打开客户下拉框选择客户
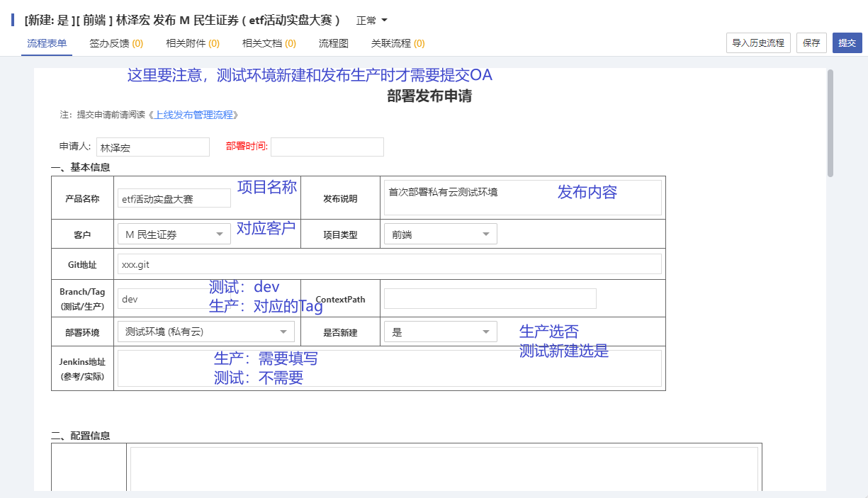Screen dimensions: 868x498 tap(174, 233)
